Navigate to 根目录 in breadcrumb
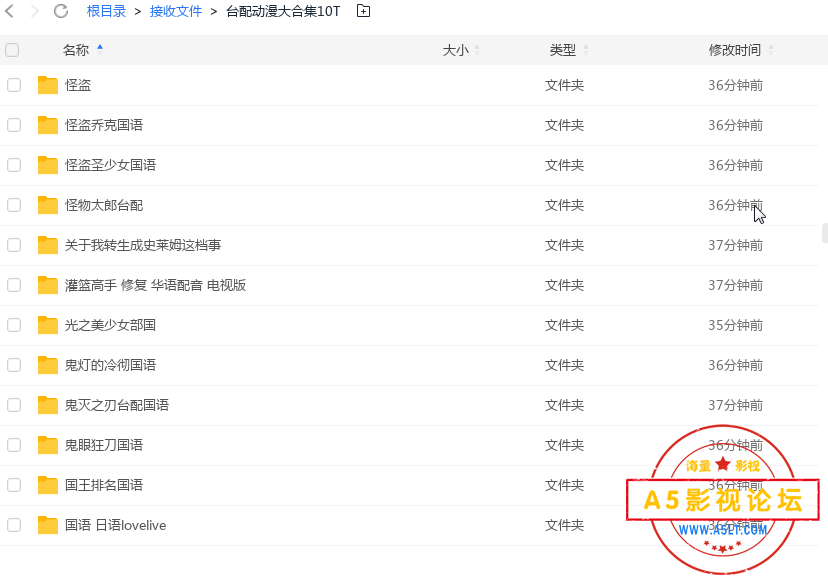The height and width of the screenshot is (585, 828). coord(106,11)
